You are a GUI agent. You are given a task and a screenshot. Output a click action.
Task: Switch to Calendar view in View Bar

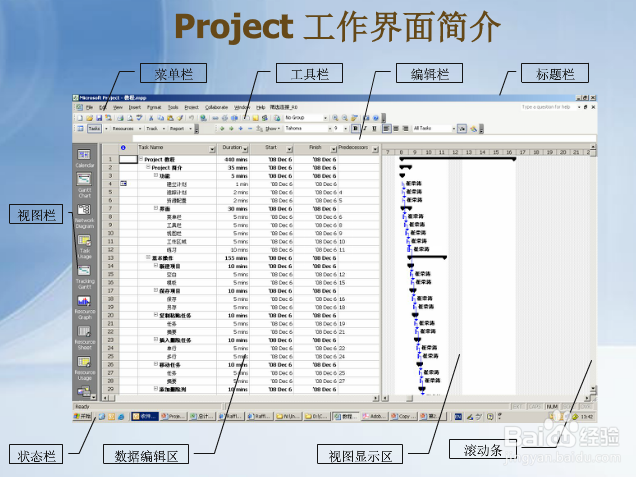point(84,158)
